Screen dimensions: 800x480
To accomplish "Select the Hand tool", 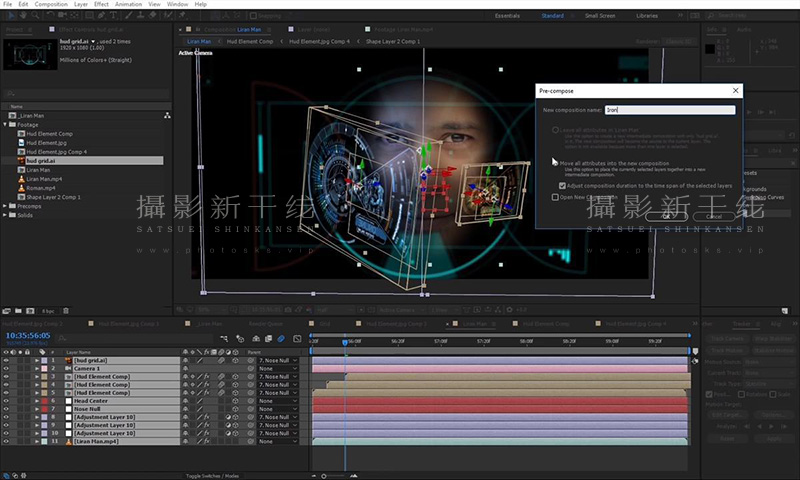I will 23,15.
